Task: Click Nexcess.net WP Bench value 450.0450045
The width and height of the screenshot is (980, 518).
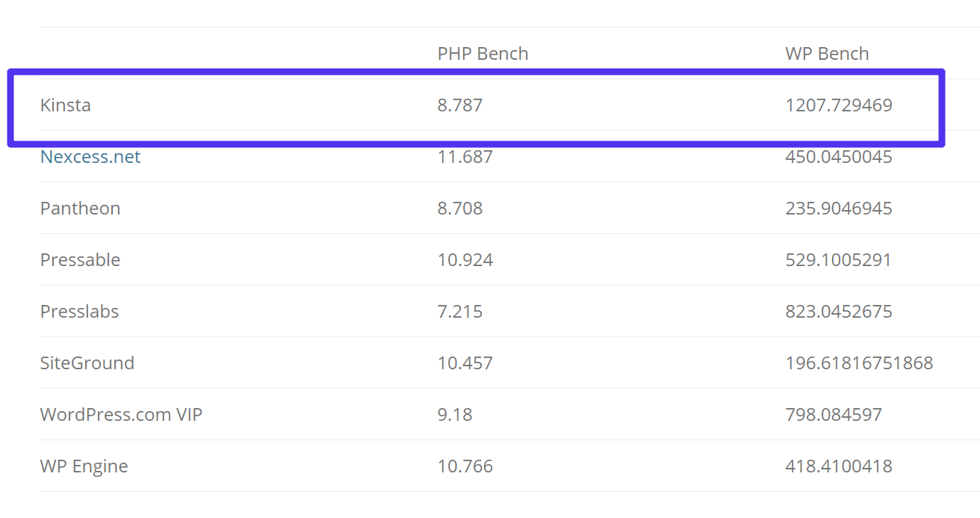Action: pyautogui.click(x=839, y=157)
